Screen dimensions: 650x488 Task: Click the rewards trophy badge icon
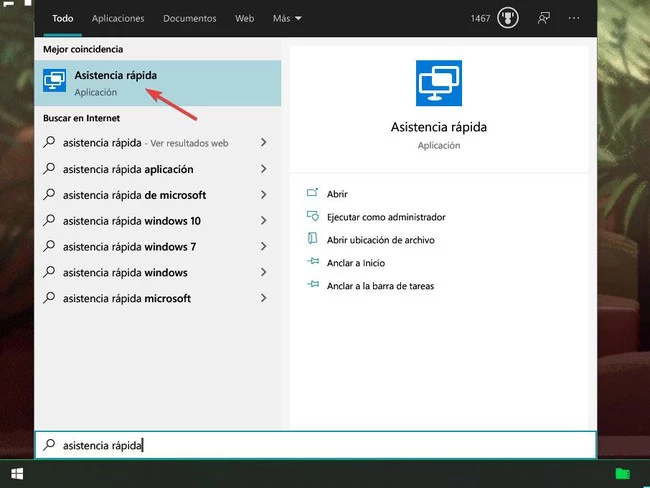point(508,18)
